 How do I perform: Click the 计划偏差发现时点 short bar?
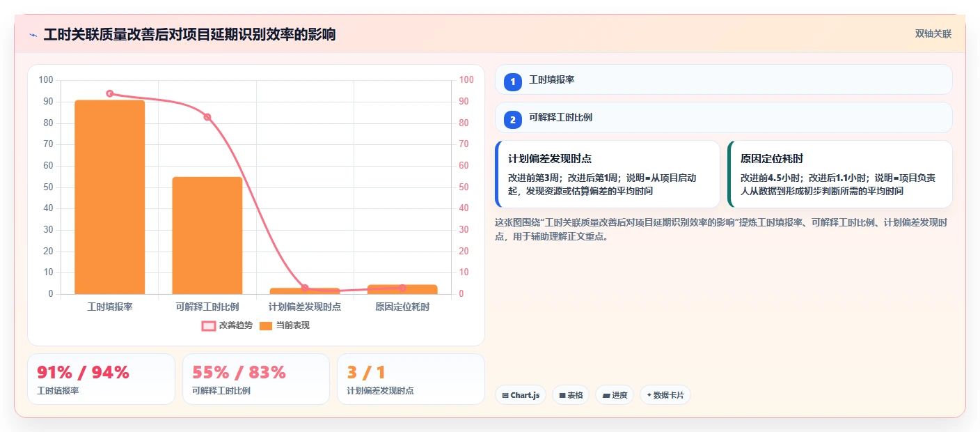click(x=305, y=291)
